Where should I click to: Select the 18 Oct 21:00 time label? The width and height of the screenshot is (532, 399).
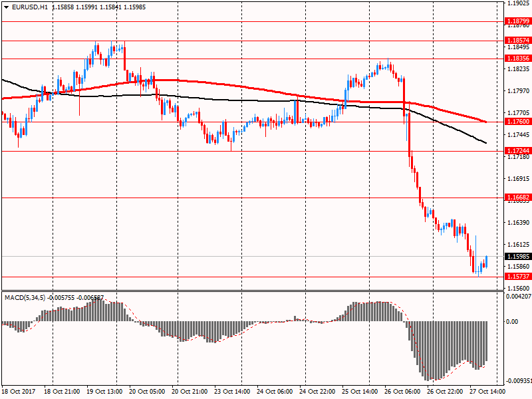coord(62,391)
